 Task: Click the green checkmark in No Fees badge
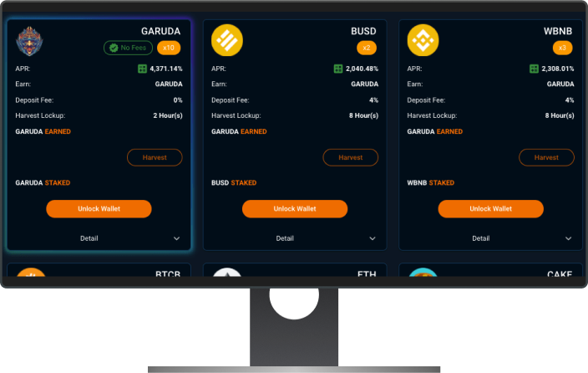coord(114,48)
